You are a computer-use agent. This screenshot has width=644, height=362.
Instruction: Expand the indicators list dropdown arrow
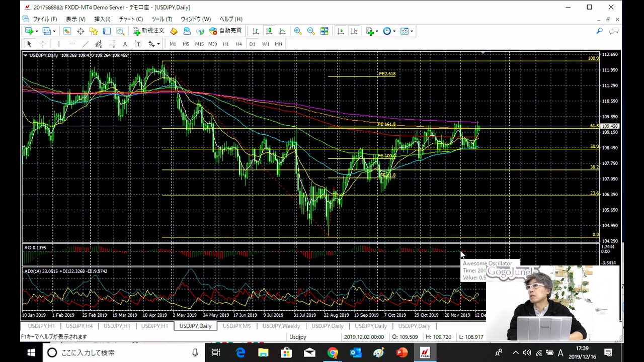coord(377,31)
